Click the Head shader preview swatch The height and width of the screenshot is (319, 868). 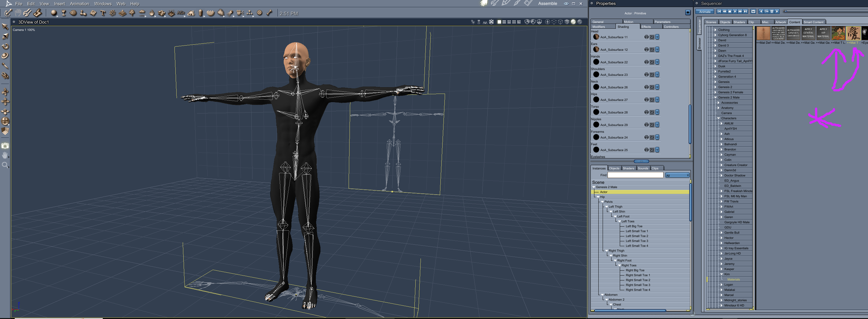596,37
